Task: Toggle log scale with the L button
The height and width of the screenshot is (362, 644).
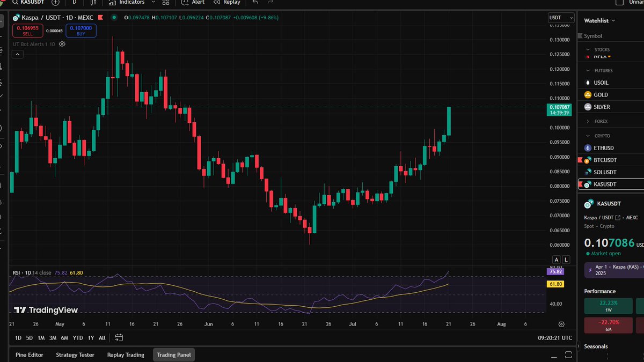Action: pyautogui.click(x=566, y=260)
